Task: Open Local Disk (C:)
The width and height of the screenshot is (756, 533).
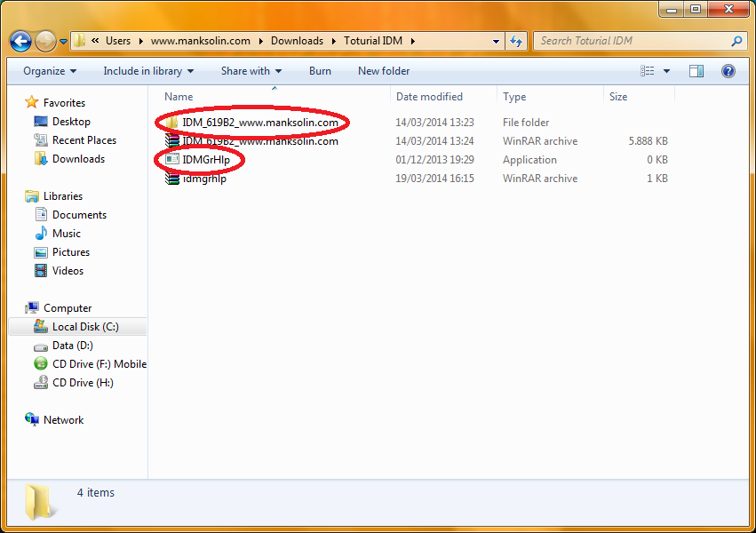Action: click(76, 327)
